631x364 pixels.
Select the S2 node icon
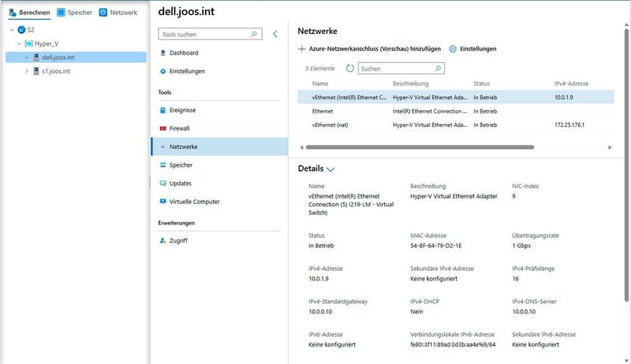21,30
